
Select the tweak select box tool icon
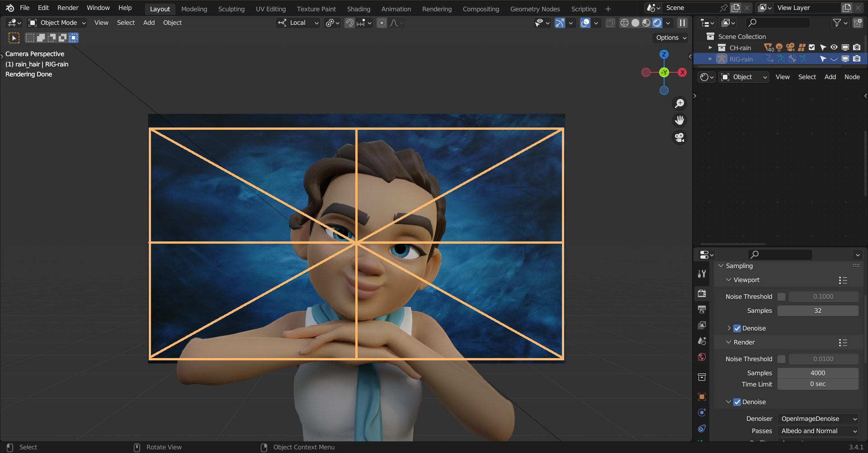pos(14,38)
